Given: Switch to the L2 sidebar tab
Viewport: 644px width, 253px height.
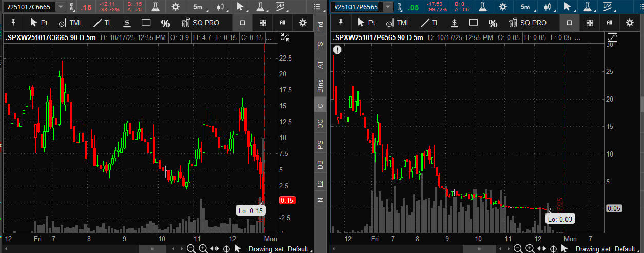Looking at the screenshot, I should tap(320, 183).
